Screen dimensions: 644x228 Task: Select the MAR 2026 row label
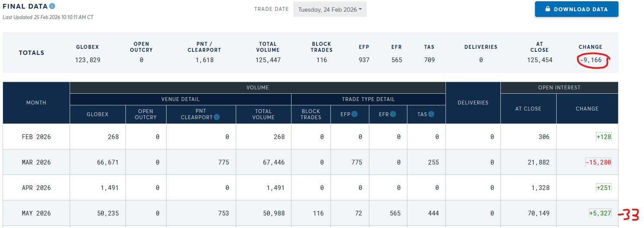[36, 162]
